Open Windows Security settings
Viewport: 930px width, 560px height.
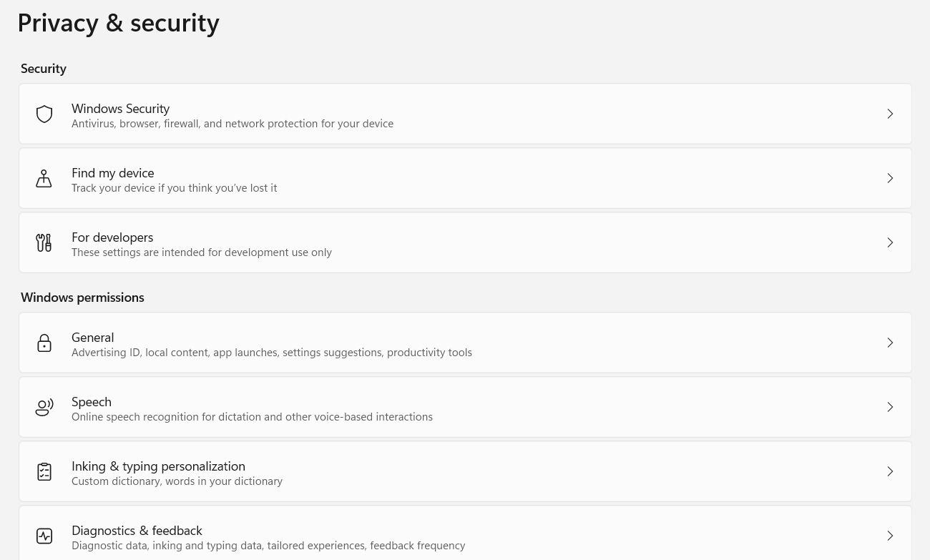[x=465, y=114]
